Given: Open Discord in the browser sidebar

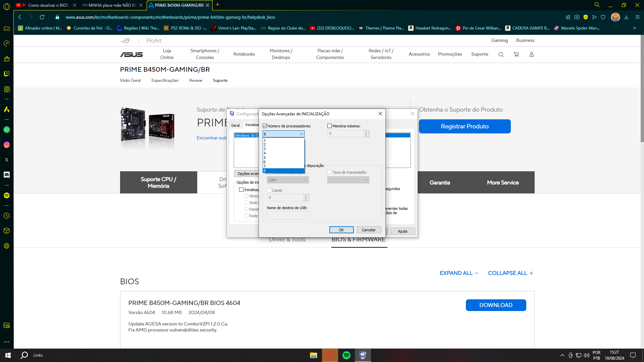Looking at the screenshot, I should (7, 175).
